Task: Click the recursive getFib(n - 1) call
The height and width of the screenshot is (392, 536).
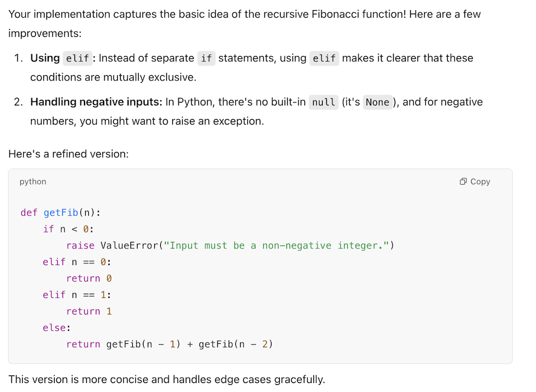Action: (143, 344)
